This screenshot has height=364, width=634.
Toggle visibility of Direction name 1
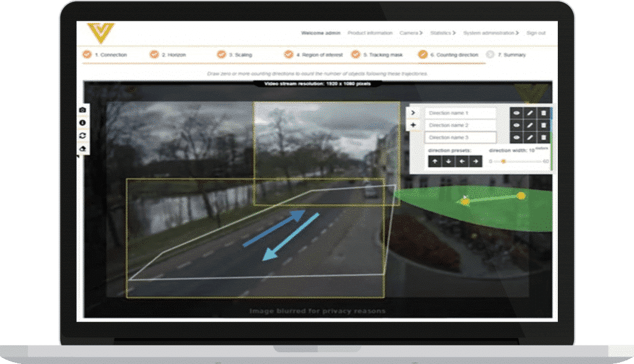516,113
